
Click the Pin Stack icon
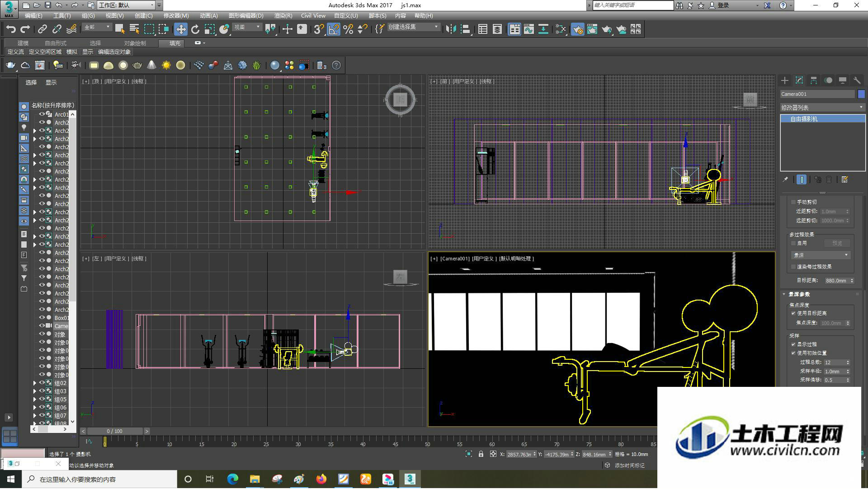(x=785, y=180)
